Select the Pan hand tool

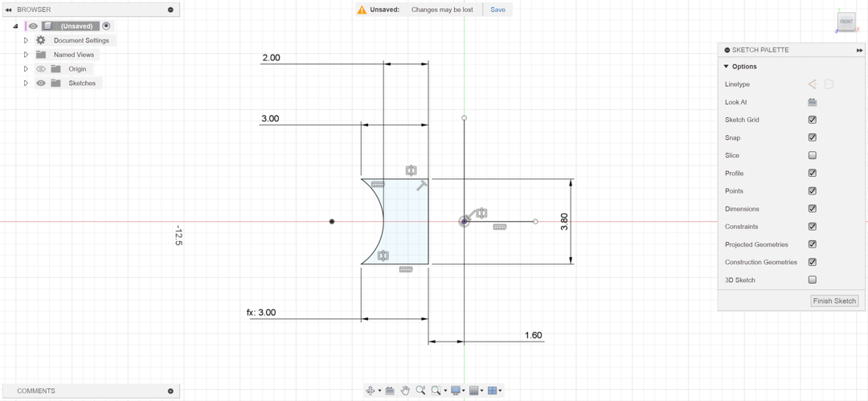pyautogui.click(x=405, y=391)
